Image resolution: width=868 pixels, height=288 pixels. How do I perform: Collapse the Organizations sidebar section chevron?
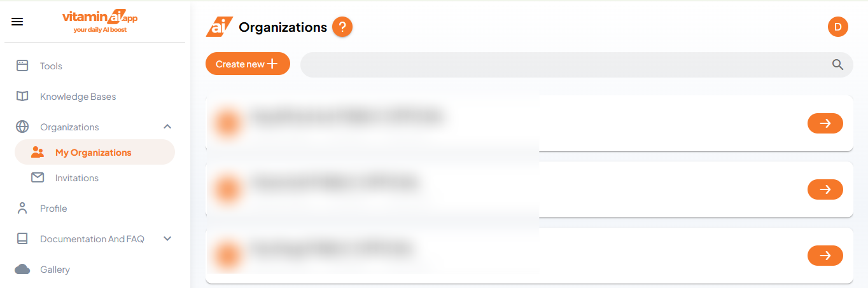[x=167, y=127]
